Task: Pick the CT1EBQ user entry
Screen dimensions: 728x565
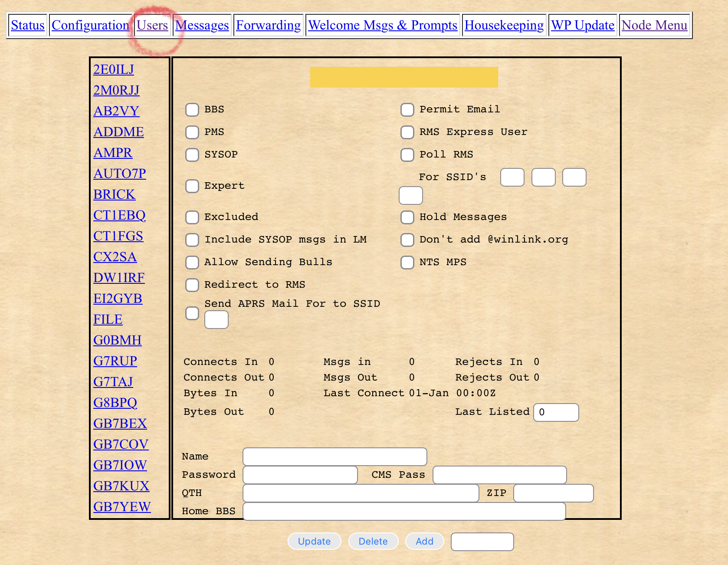Action: click(x=119, y=215)
